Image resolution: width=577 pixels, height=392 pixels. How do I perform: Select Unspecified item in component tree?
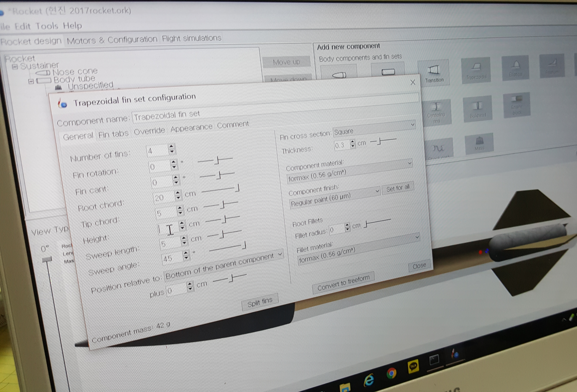(x=91, y=85)
